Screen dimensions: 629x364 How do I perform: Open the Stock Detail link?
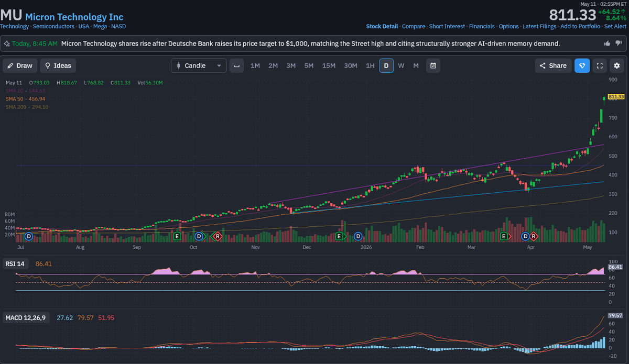(x=382, y=26)
